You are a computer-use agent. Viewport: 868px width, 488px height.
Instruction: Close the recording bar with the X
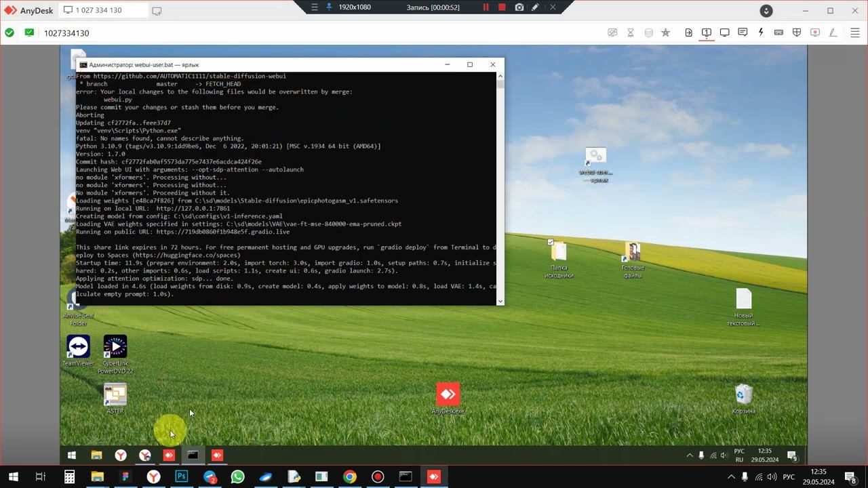point(553,7)
